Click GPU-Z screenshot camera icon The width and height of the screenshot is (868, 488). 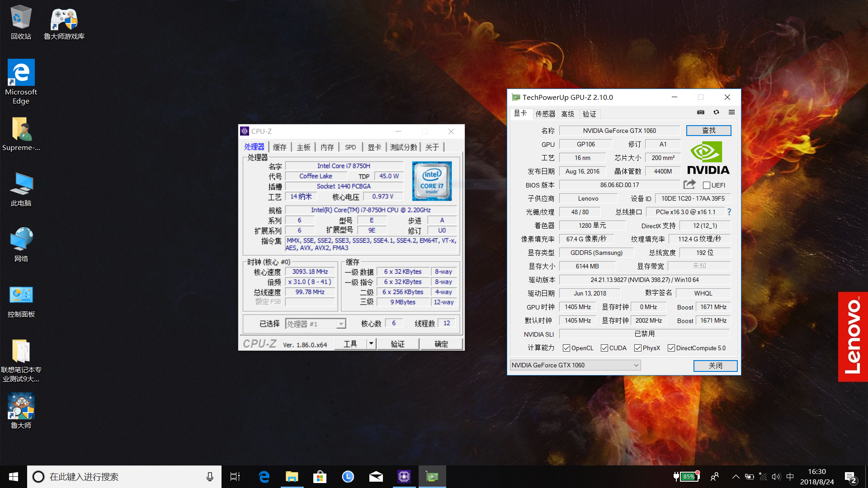pos(700,112)
